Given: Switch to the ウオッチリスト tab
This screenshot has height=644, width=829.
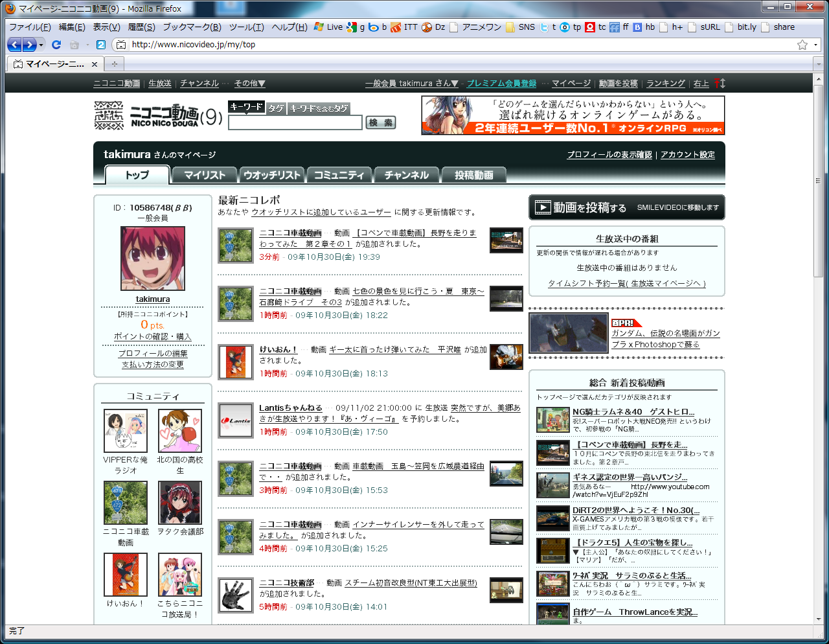Looking at the screenshot, I should (x=272, y=175).
